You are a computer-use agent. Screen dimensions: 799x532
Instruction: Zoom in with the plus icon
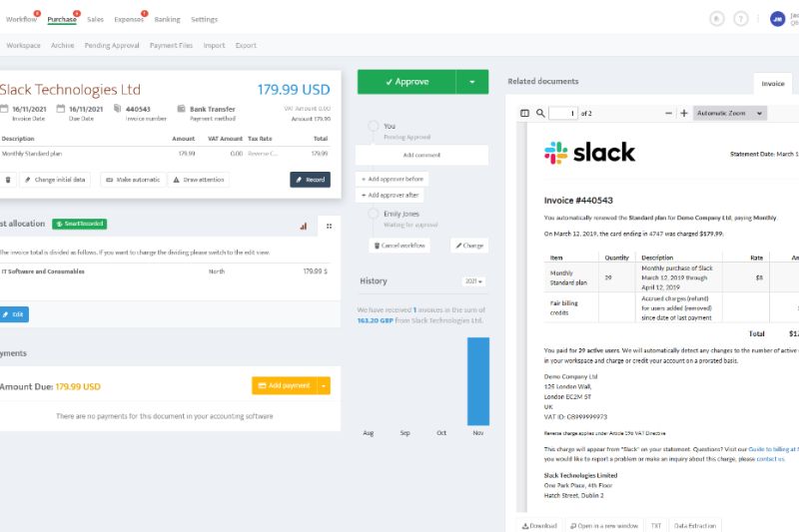point(684,113)
